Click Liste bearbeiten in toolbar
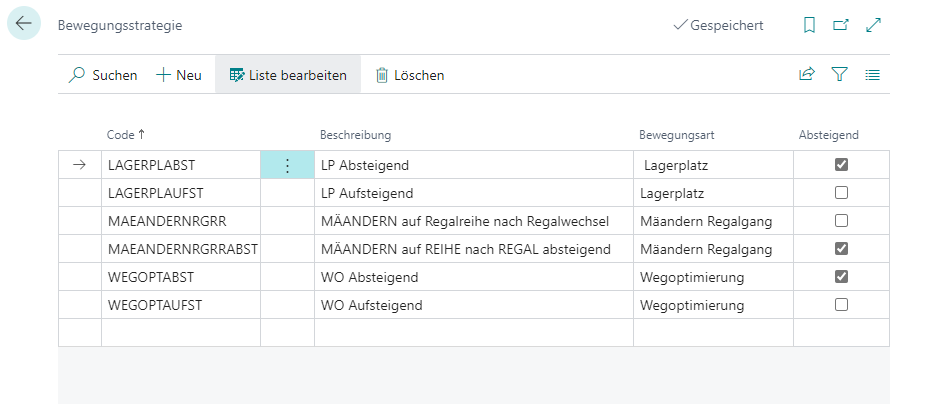This screenshot has width=935, height=404. point(288,75)
